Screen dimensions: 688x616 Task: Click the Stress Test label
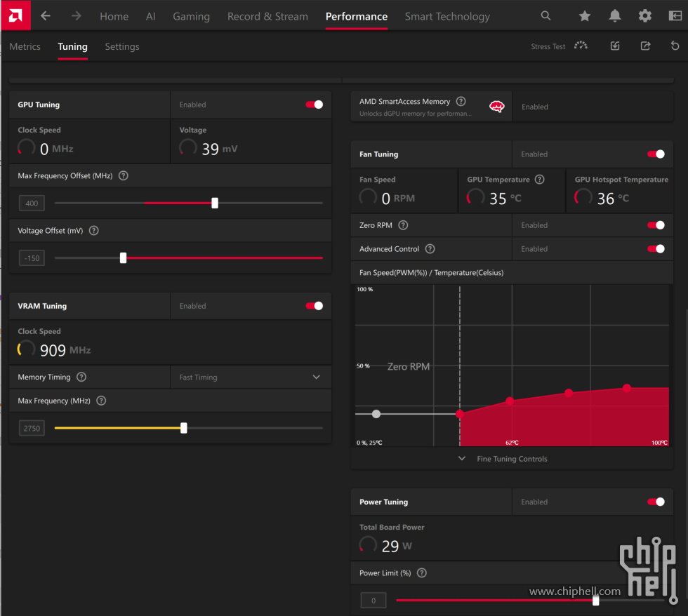548,46
